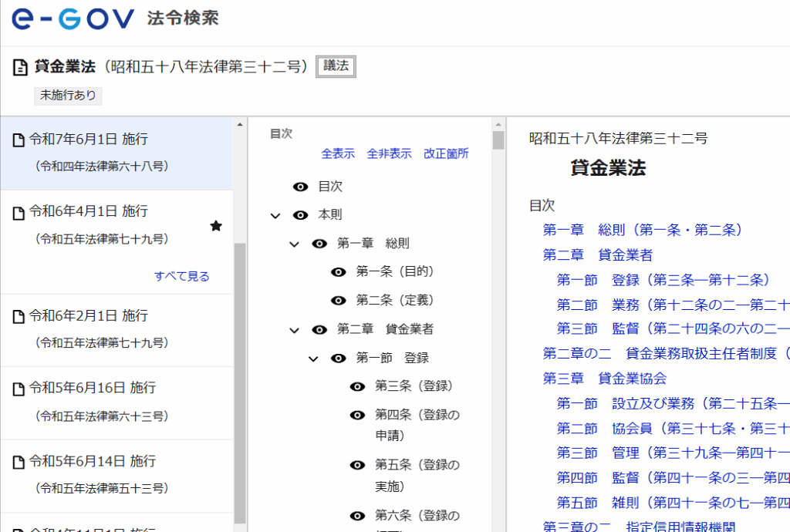
Task: Toggle eye icon for 第三条（登録）
Action: pos(357,386)
